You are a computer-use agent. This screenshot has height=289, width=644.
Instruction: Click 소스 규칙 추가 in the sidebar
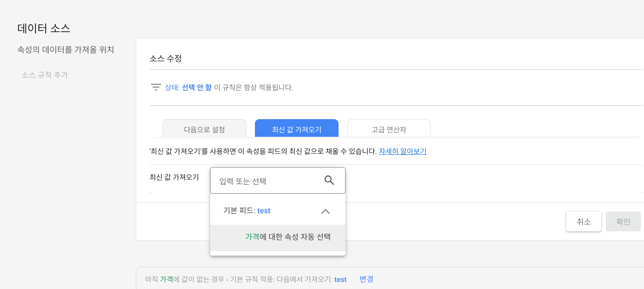pyautogui.click(x=45, y=75)
